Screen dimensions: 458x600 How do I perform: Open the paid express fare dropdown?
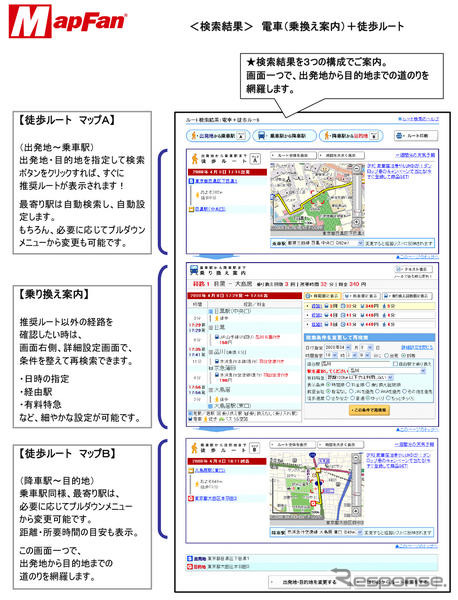360,377
